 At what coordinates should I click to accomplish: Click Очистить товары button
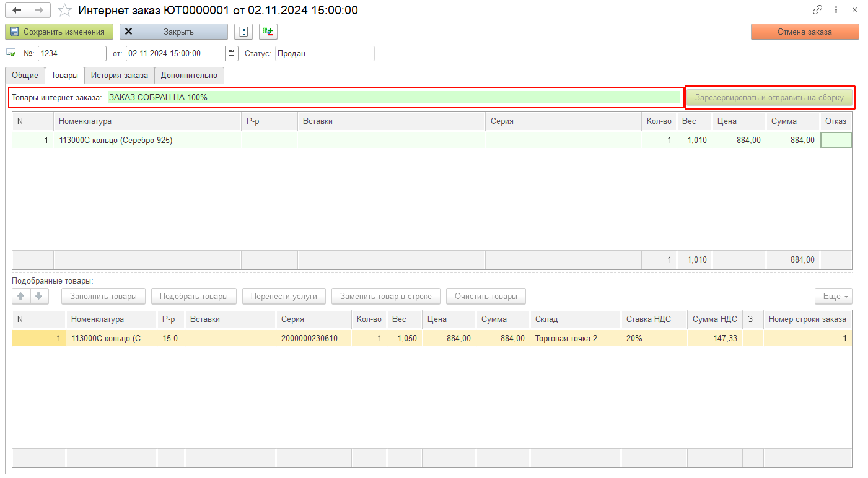486,296
